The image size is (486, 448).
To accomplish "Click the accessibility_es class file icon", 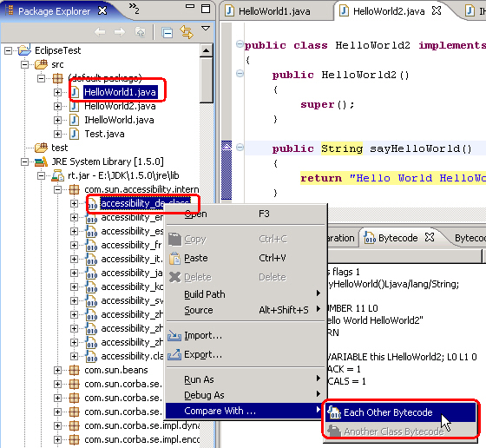I will 91,232.
